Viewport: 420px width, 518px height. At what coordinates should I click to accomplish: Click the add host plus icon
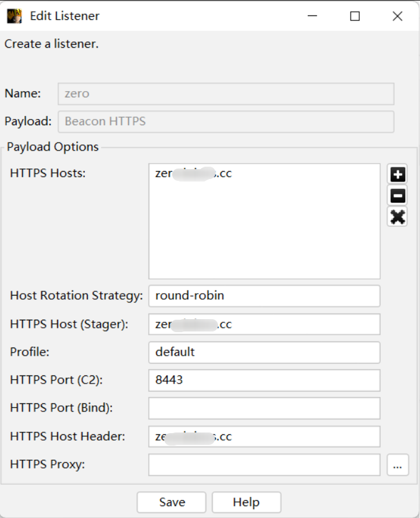point(397,175)
